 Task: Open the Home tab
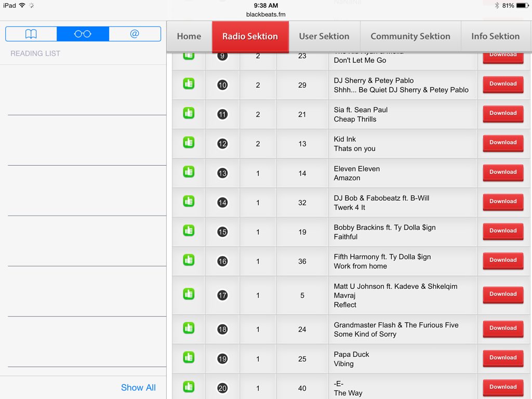(x=189, y=36)
